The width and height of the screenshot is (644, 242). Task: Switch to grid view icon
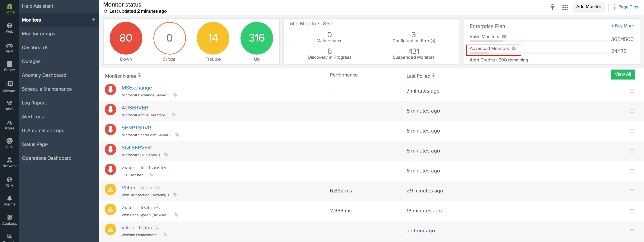[x=565, y=7]
